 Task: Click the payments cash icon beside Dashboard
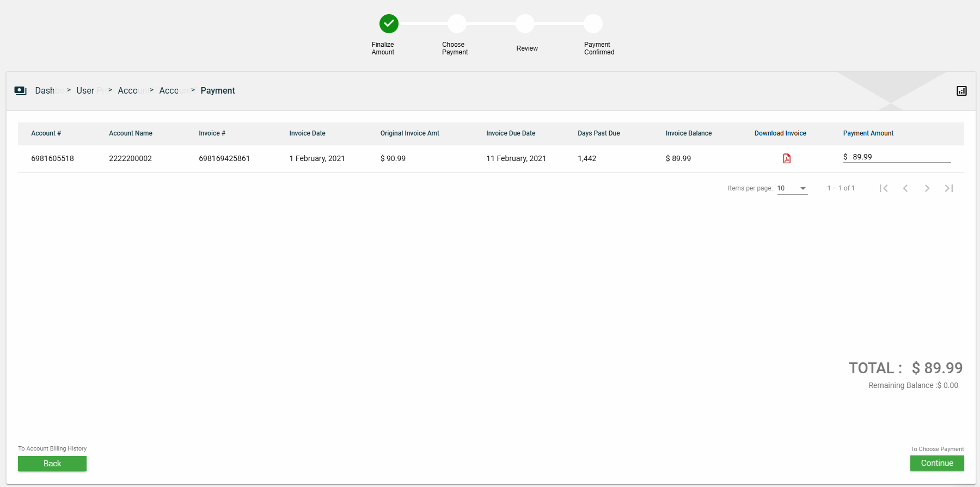(21, 91)
